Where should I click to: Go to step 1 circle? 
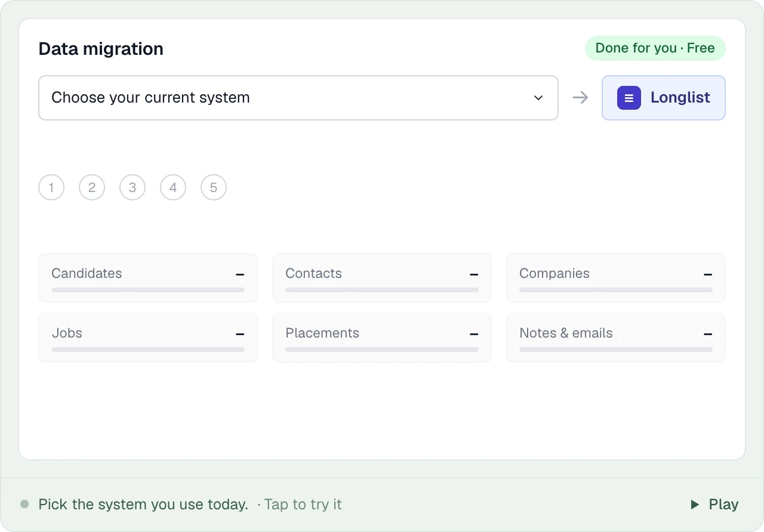point(51,187)
